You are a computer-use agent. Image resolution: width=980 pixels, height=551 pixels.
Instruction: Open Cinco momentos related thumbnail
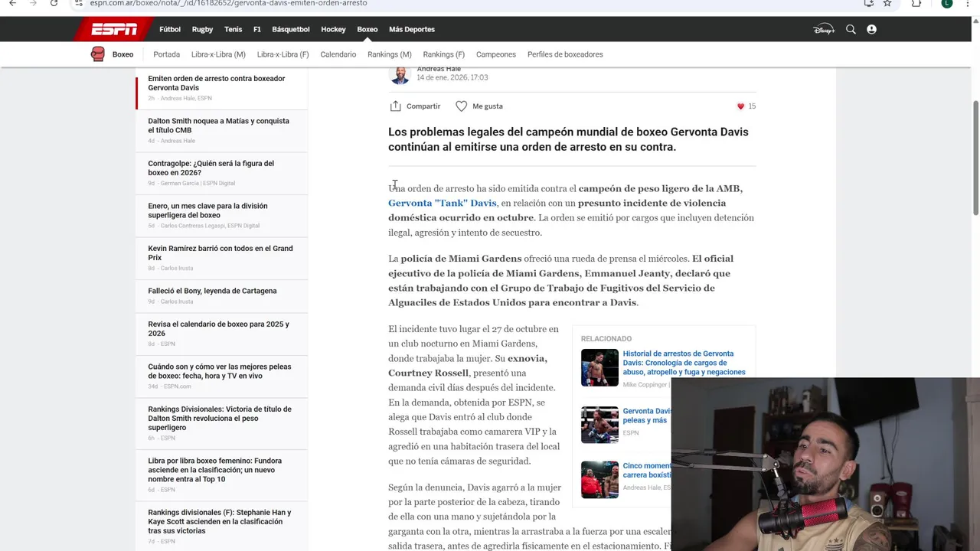[x=599, y=480]
